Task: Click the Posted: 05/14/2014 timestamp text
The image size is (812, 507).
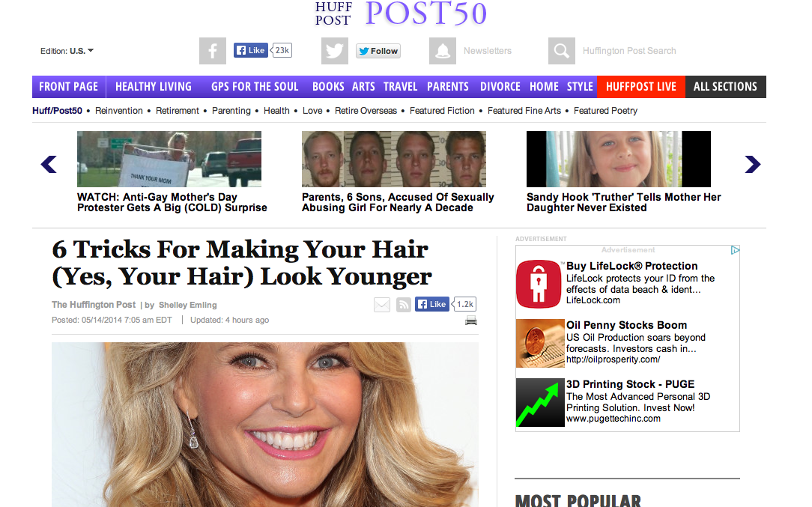Action: 112,320
